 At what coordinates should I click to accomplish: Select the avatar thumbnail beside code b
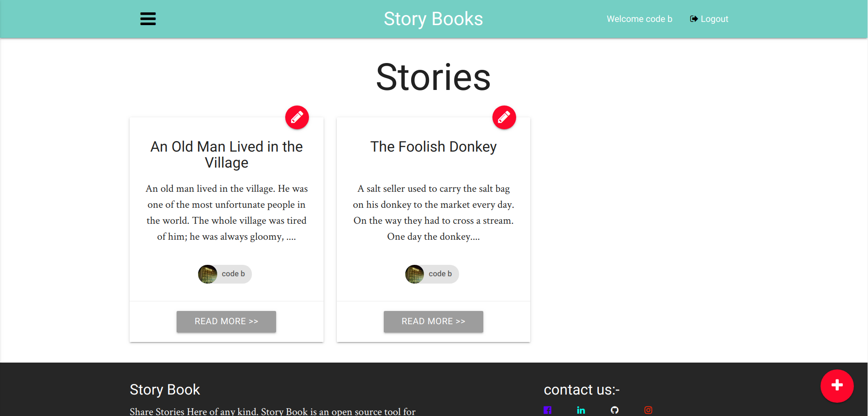tap(208, 274)
